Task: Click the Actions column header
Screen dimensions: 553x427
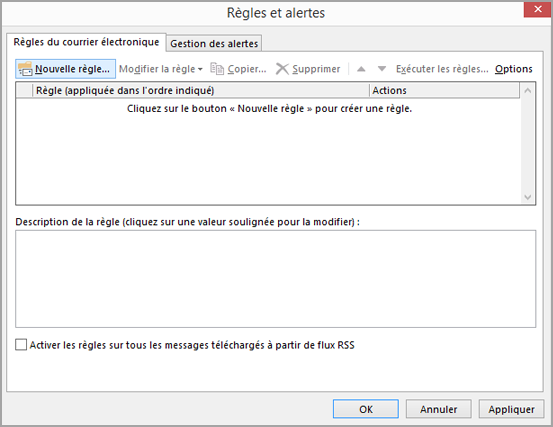Action: 444,91
